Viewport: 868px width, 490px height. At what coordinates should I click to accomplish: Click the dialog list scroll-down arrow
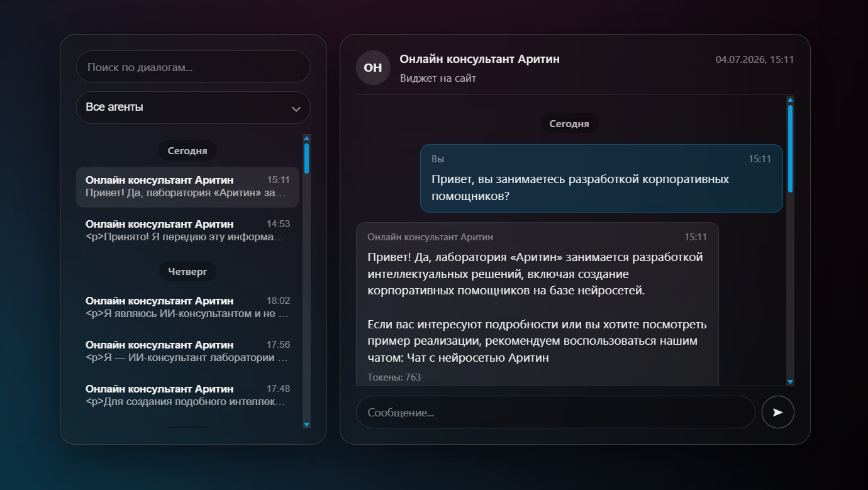[306, 425]
